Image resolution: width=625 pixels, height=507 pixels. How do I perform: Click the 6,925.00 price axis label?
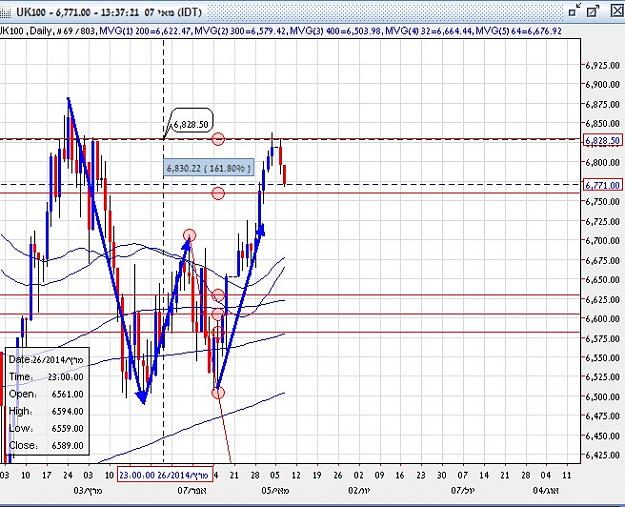[x=603, y=65]
